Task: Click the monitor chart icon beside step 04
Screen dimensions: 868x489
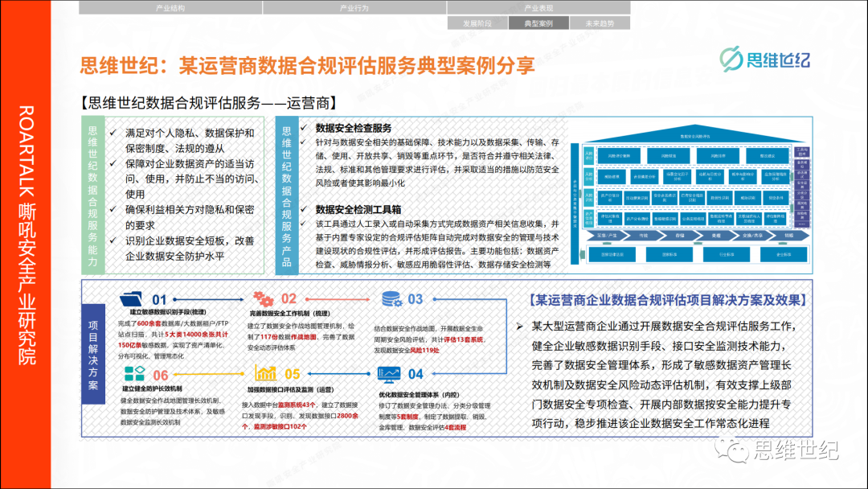Action: (389, 374)
